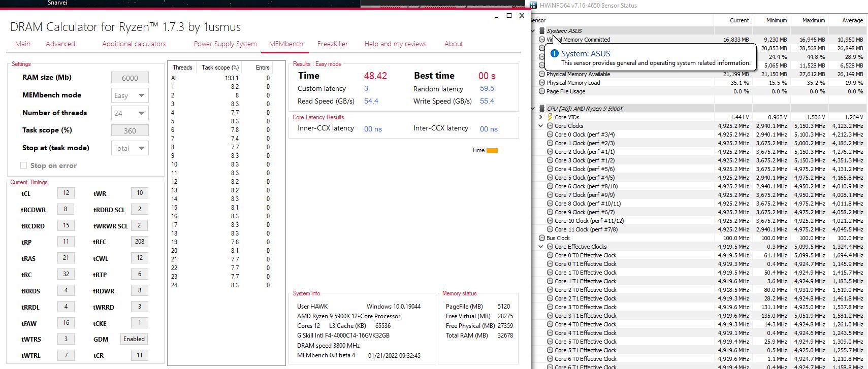
Task: Select the 'All' thread row showing 193.1
Action: click(x=220, y=78)
